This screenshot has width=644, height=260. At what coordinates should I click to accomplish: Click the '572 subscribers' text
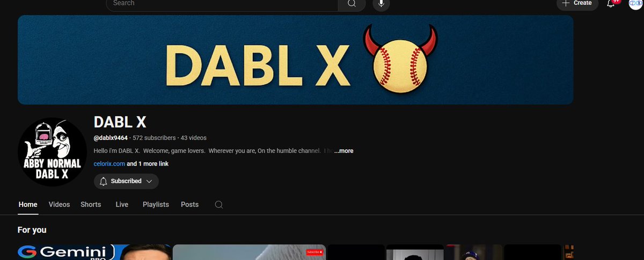(154, 138)
